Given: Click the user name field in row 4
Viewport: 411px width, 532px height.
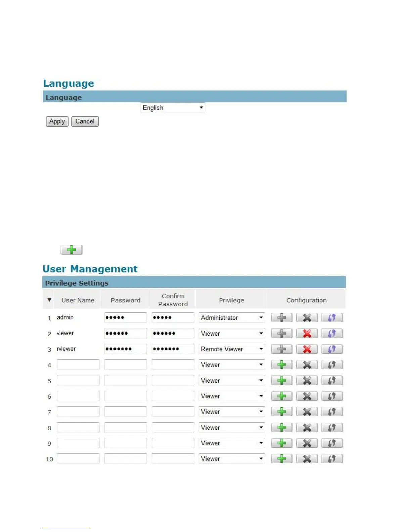Looking at the screenshot, I should point(78,364).
